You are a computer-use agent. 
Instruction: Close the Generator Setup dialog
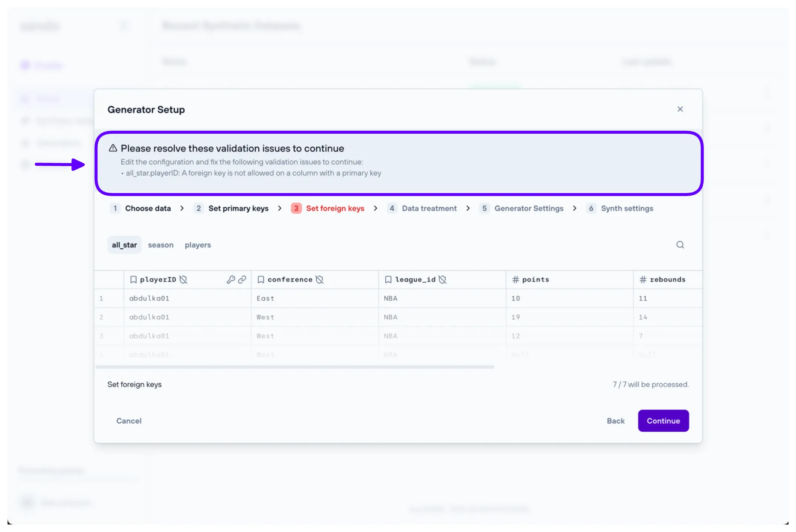(680, 109)
